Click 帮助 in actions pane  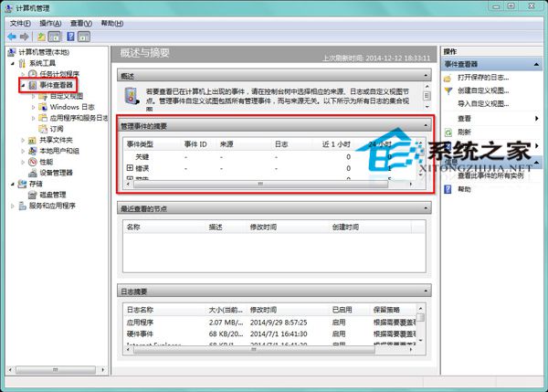465,189
